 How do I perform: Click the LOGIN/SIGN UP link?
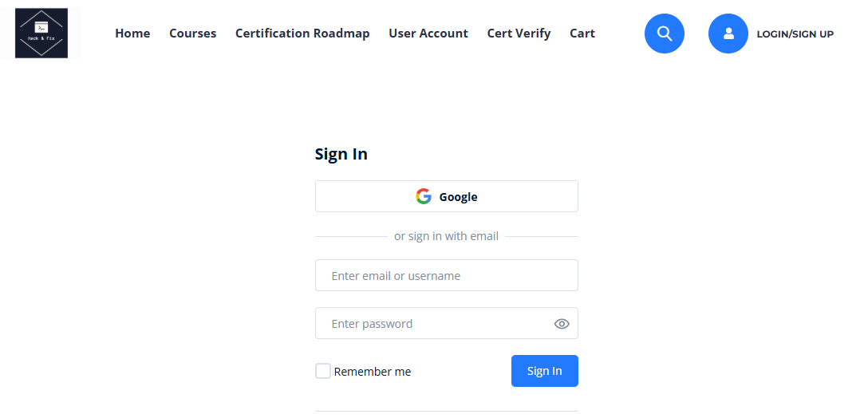(795, 34)
